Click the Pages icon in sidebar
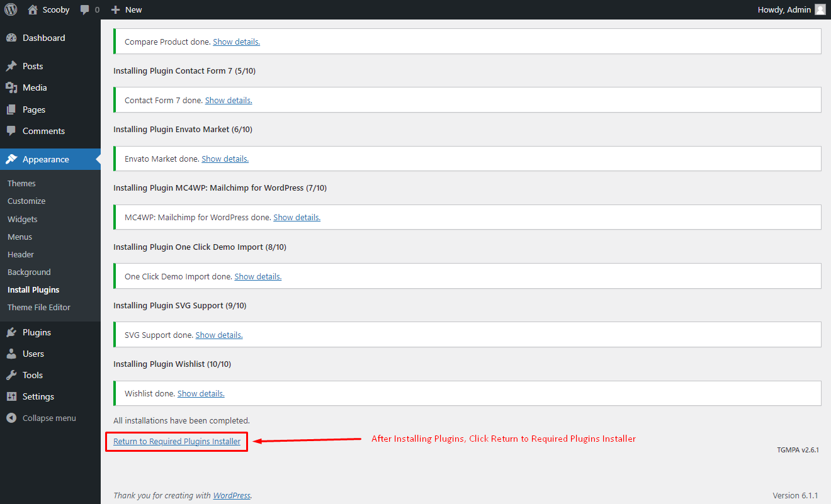The image size is (831, 504). pos(11,109)
